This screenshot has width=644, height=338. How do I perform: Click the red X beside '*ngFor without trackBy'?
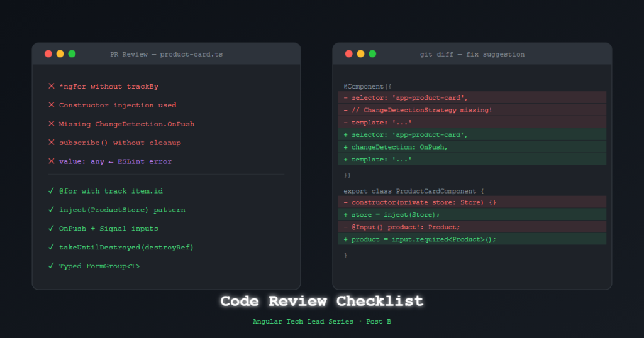click(52, 86)
